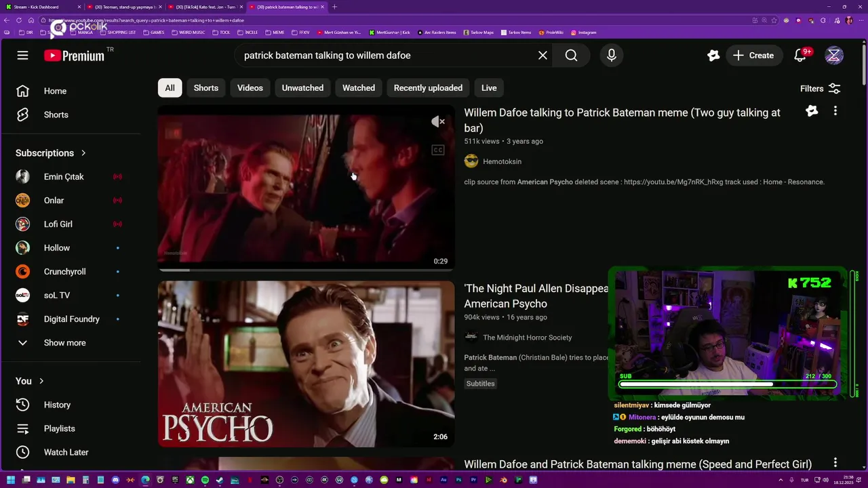Screen dimensions: 868x488
Task: Play the American Psycho thumbnail video
Action: (x=306, y=364)
